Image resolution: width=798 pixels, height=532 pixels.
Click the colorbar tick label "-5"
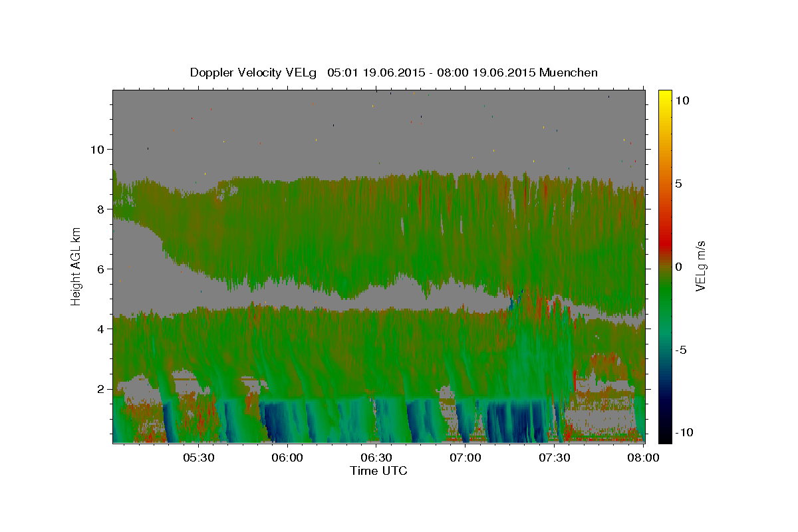[x=681, y=350]
